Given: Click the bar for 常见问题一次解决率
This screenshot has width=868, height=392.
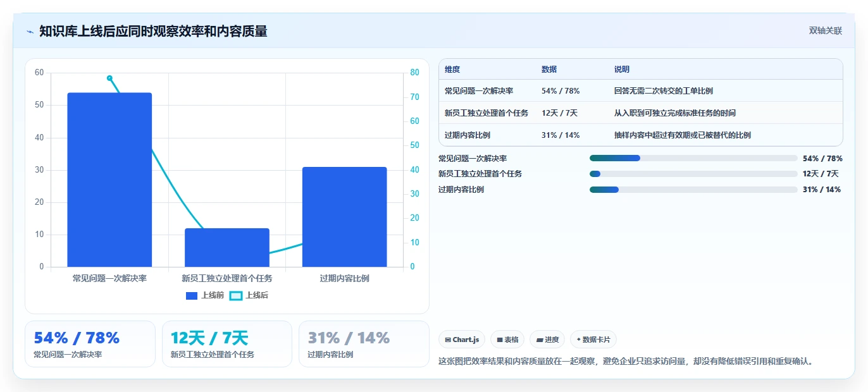Looking at the screenshot, I should click(x=109, y=180).
